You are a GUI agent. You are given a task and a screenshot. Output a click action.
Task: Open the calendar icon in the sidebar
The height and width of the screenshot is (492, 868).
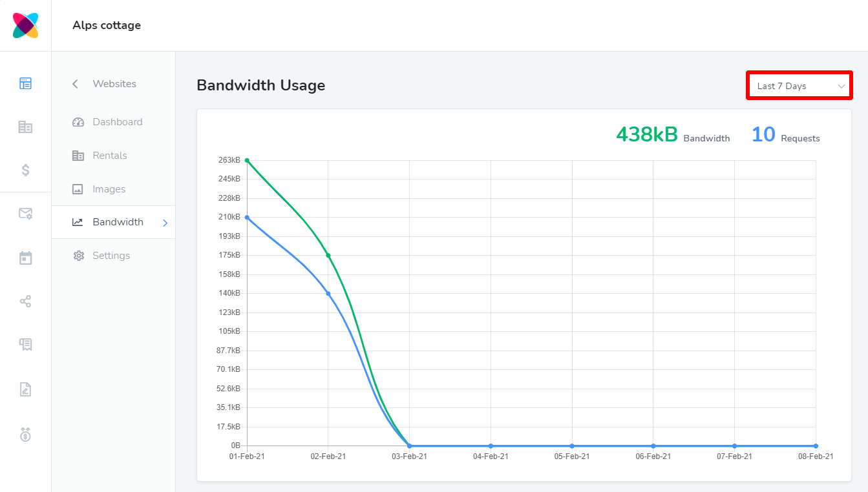click(x=25, y=257)
